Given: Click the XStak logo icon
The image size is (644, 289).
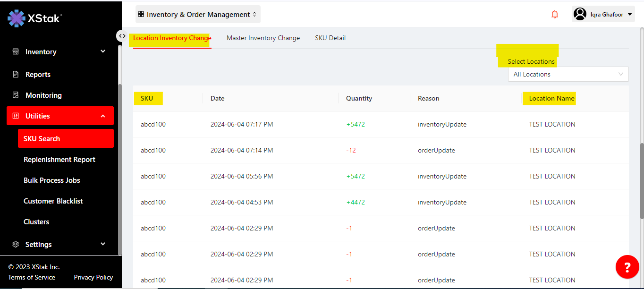Looking at the screenshot, I should click(17, 18).
